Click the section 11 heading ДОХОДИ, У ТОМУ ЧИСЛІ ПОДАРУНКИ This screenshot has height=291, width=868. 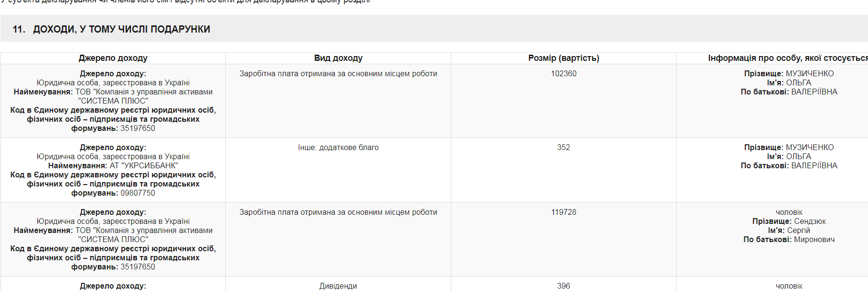121,29
